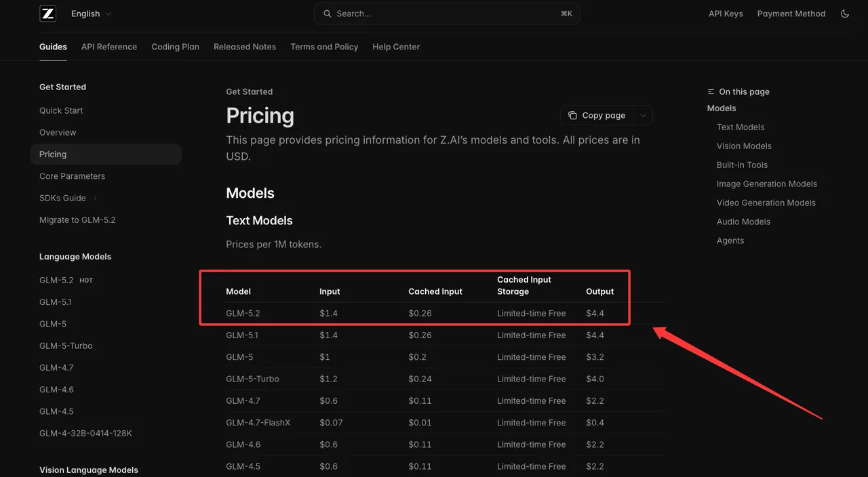Open the Copy page dropdown arrow

643,115
